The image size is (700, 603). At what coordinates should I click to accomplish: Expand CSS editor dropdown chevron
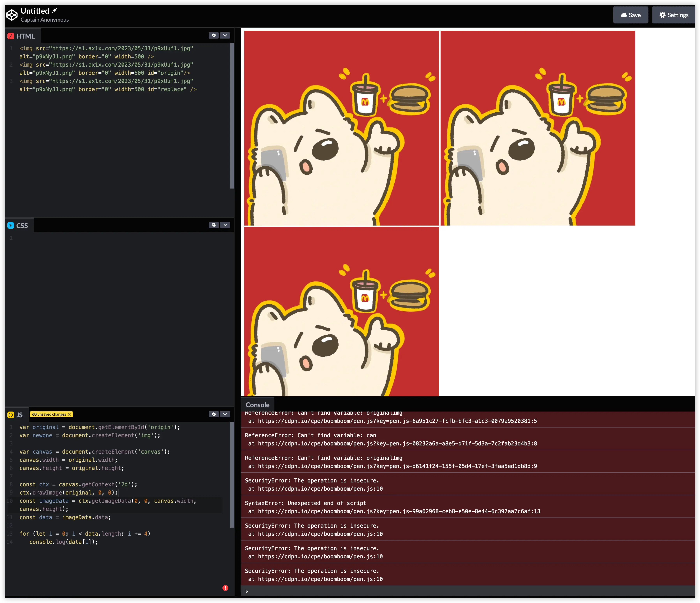(x=225, y=225)
